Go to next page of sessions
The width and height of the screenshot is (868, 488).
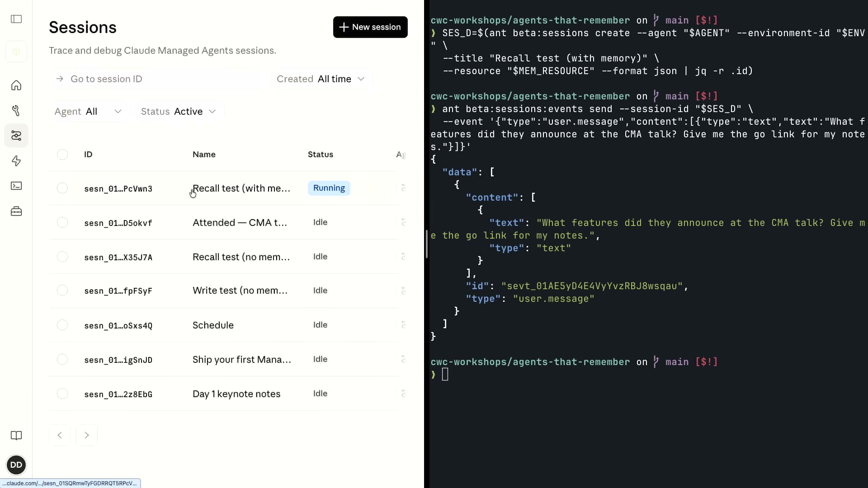tap(87, 435)
